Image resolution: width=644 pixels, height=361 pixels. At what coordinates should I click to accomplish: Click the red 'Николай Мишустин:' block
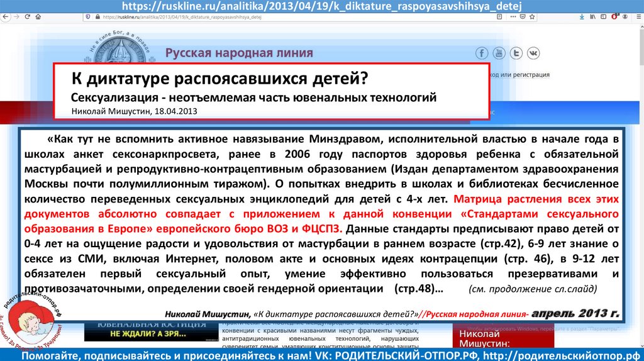pyautogui.click(x=503, y=336)
